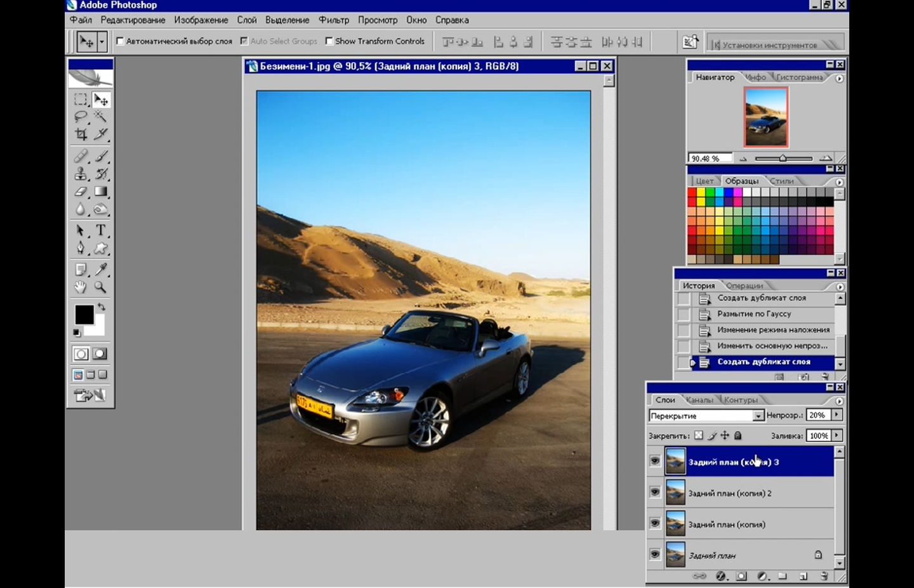
Task: Swap foreground and background colors
Action: click(x=102, y=307)
